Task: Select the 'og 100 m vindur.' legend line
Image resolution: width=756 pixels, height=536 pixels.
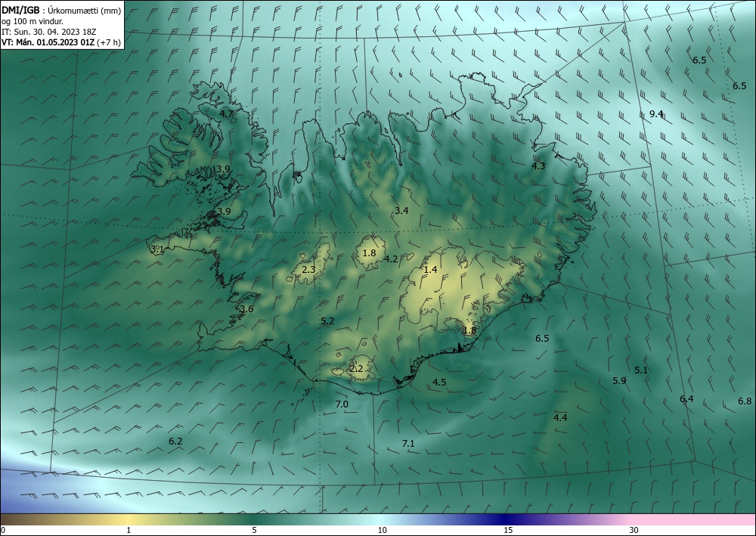Action: 33,21
